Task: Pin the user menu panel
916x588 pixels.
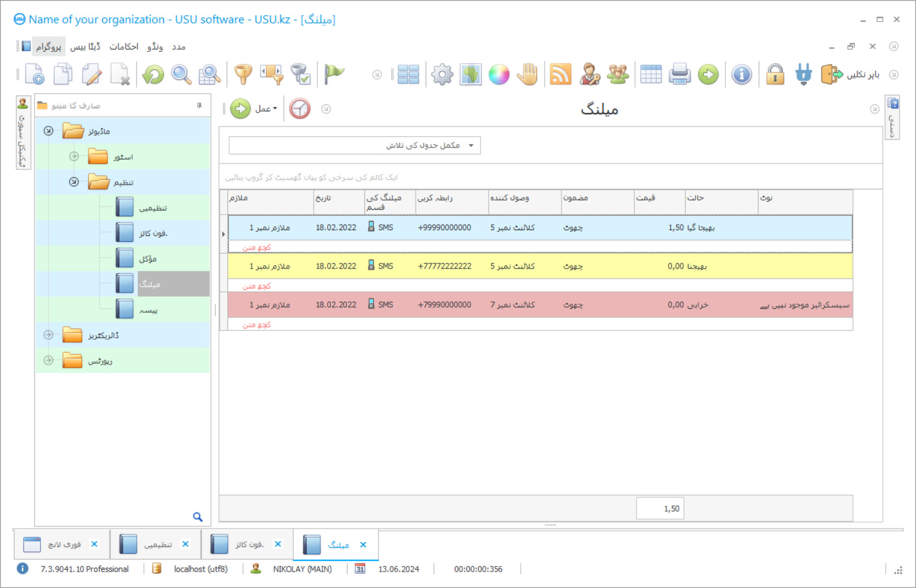Action: 199,105
